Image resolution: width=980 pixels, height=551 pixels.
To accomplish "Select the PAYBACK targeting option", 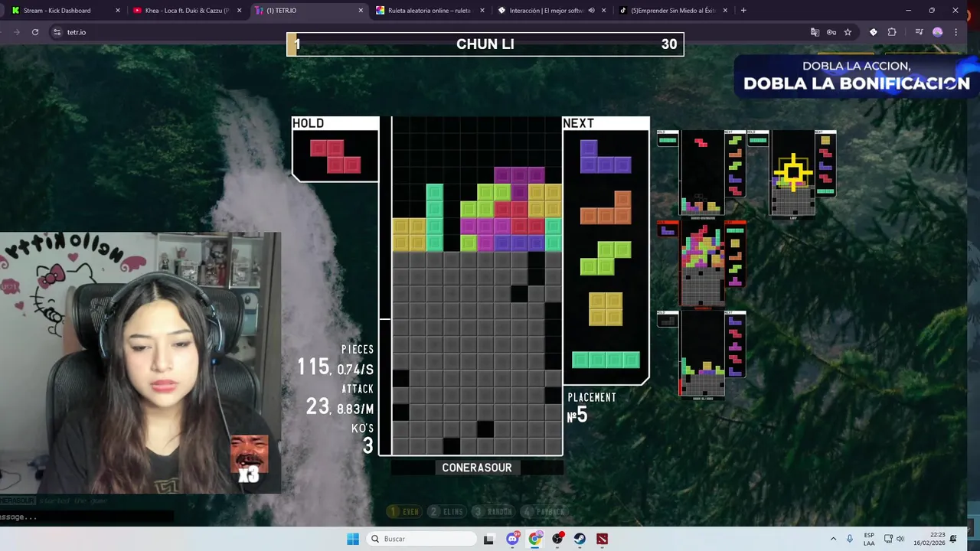I will coord(543,511).
